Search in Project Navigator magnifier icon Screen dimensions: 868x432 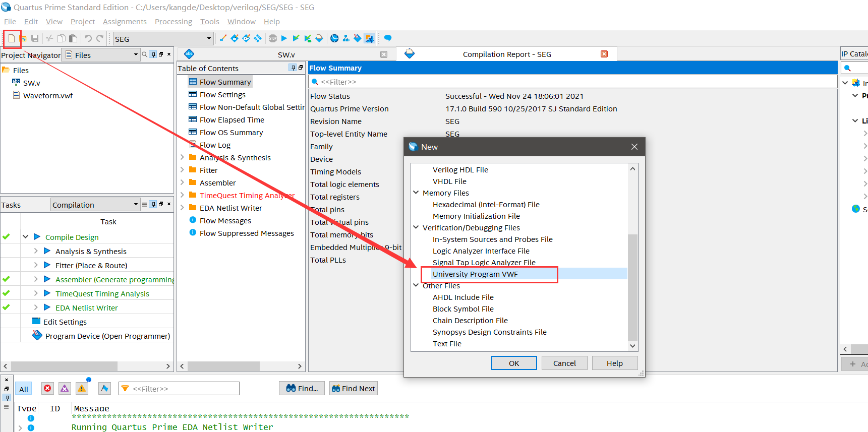pyautogui.click(x=145, y=54)
